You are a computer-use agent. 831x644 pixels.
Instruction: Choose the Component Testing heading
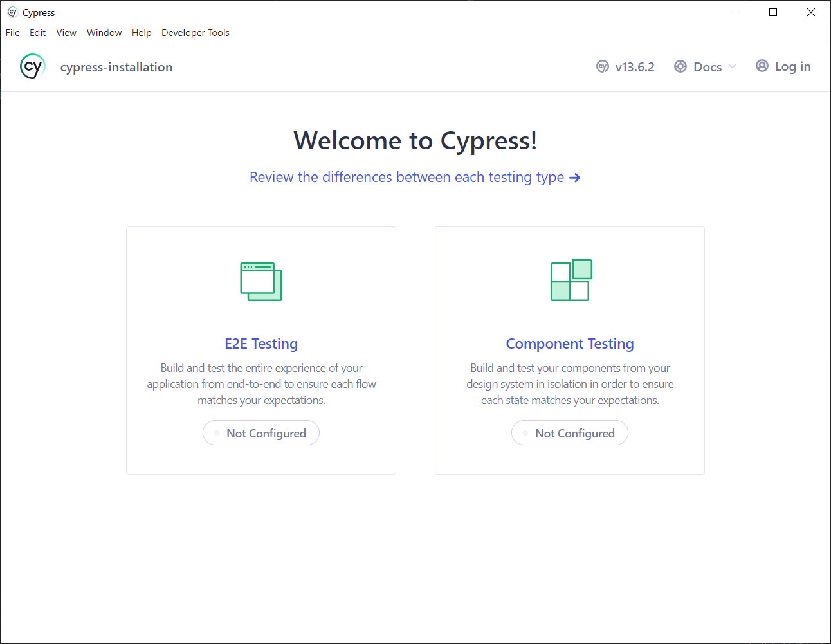(x=570, y=344)
